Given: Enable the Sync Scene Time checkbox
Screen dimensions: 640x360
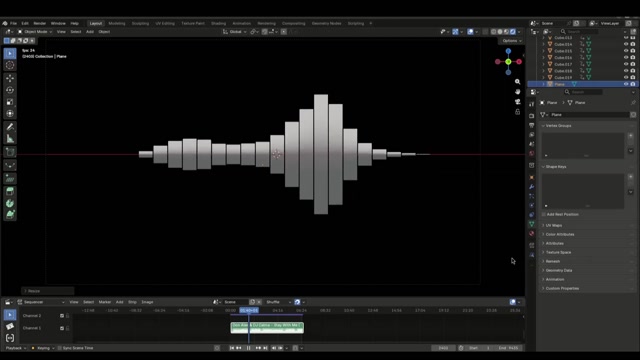Looking at the screenshot, I should pos(60,348).
